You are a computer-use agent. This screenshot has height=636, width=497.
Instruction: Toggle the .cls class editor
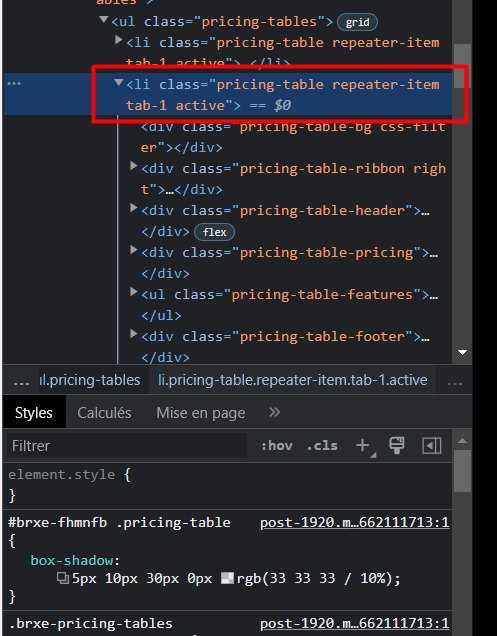pos(322,446)
